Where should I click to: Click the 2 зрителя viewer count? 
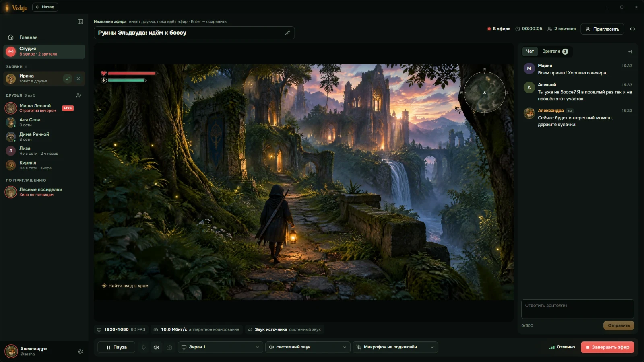pyautogui.click(x=561, y=29)
